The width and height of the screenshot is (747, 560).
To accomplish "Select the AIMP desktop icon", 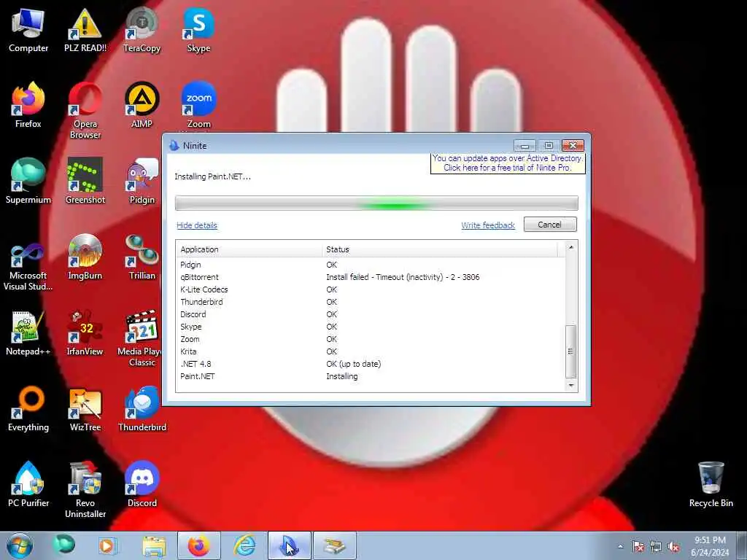I will click(142, 105).
